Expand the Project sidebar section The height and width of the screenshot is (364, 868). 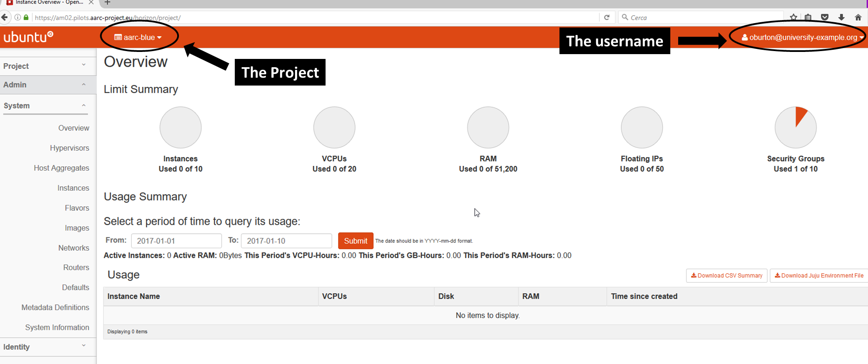tap(45, 66)
